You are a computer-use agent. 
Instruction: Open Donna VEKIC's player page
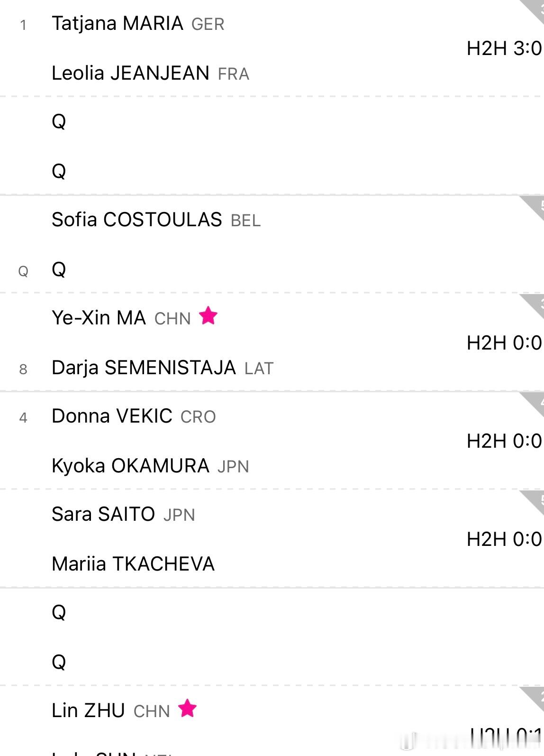[x=112, y=416]
